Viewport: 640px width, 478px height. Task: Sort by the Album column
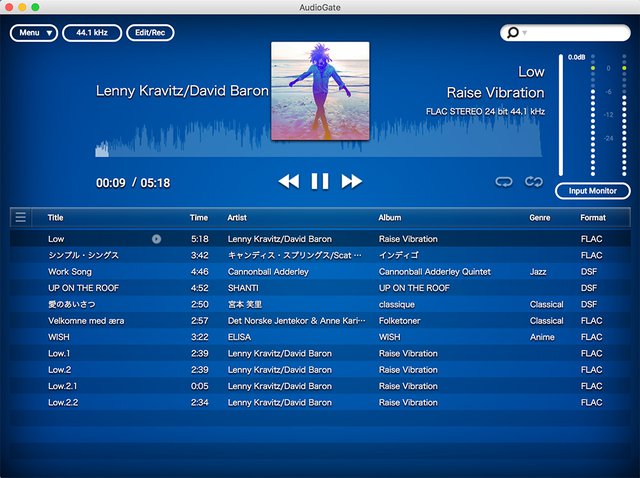(390, 218)
